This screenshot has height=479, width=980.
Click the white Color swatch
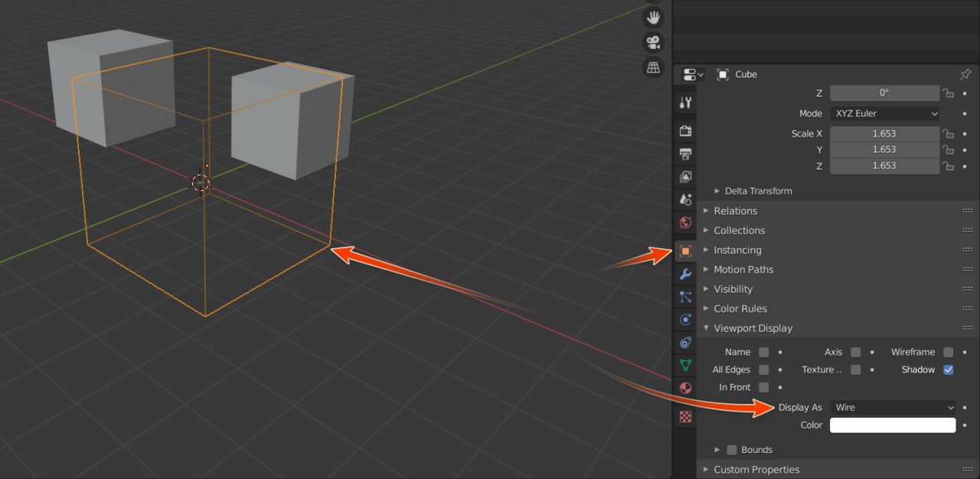893,425
